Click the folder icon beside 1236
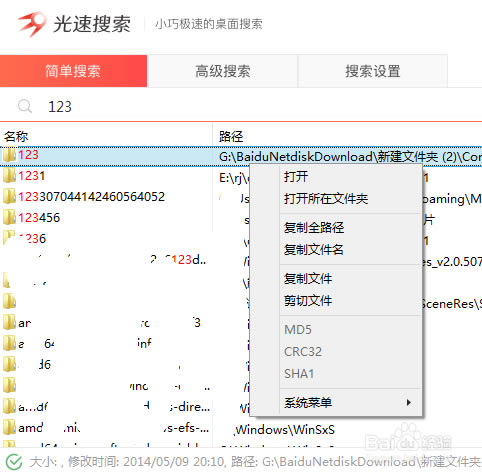The image size is (482, 476). (9, 238)
